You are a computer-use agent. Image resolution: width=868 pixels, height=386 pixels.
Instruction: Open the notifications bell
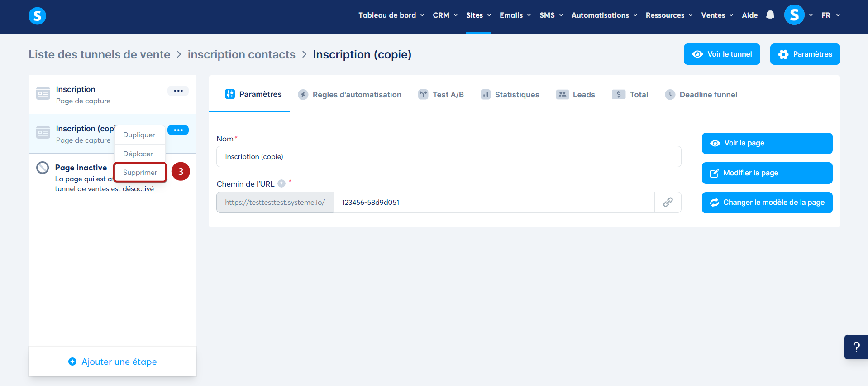pyautogui.click(x=770, y=15)
